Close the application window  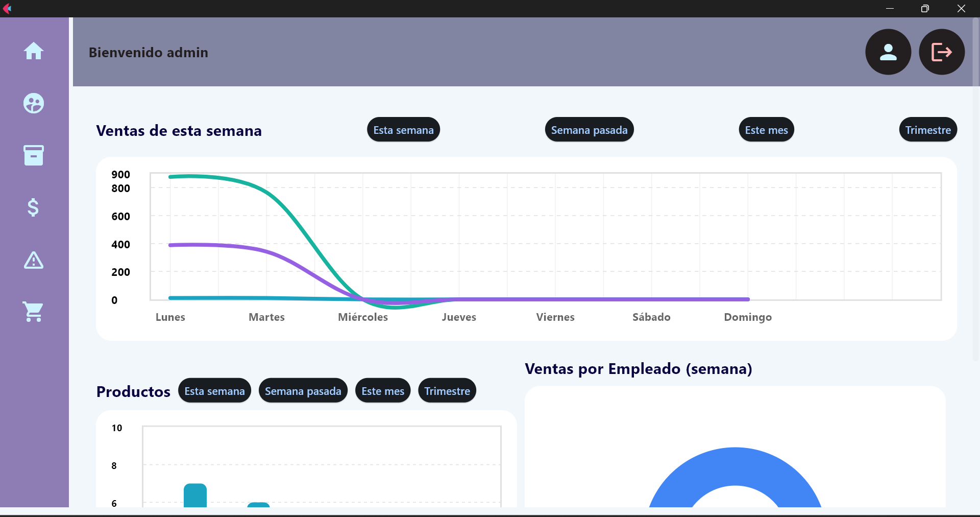click(961, 9)
